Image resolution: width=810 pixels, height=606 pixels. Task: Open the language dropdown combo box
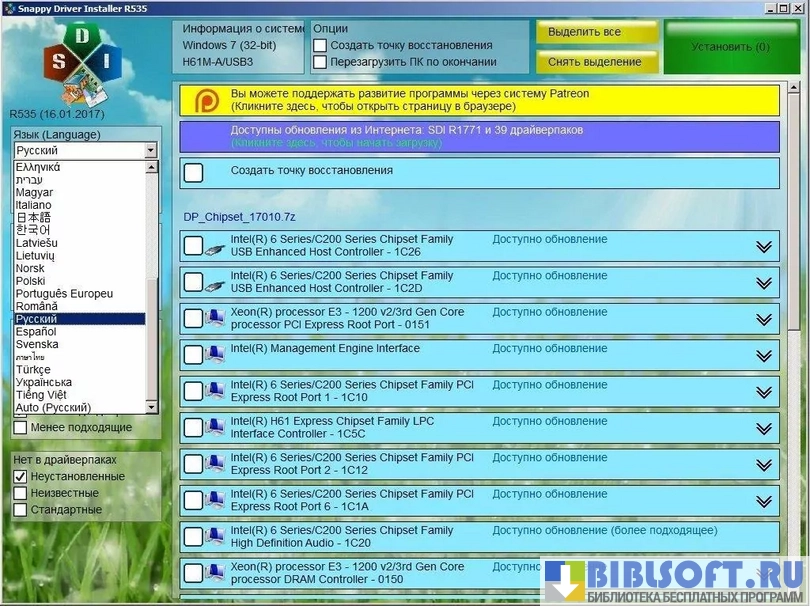85,150
